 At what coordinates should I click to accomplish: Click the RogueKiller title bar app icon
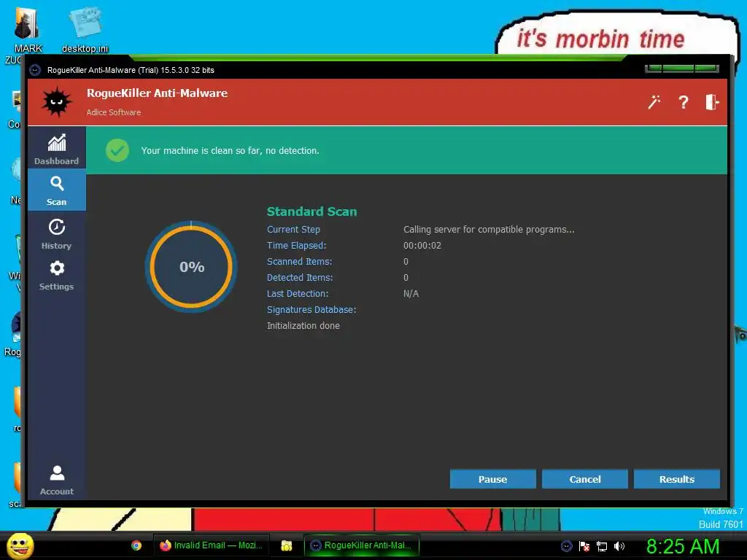(35, 70)
